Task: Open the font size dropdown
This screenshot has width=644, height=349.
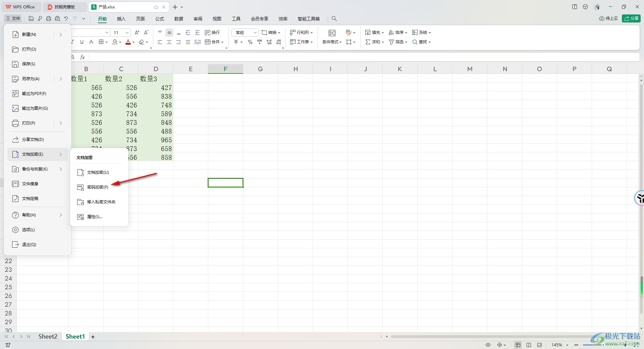Action: point(127,33)
